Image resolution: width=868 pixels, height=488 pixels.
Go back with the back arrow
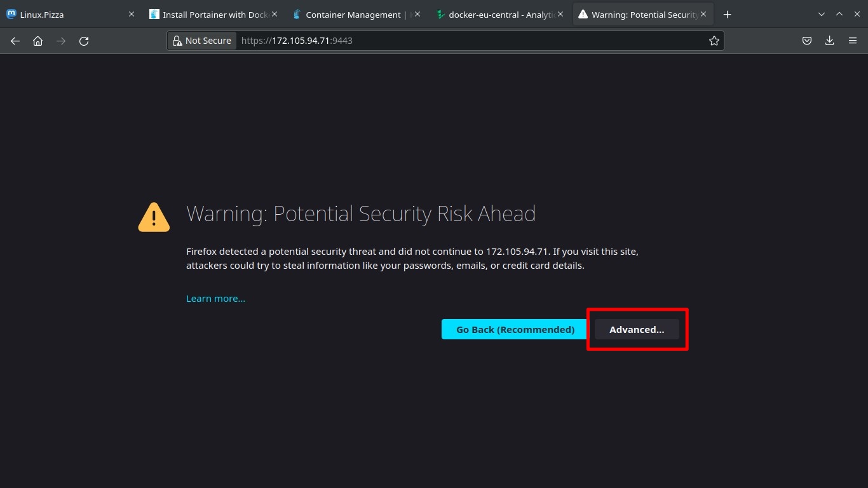15,41
